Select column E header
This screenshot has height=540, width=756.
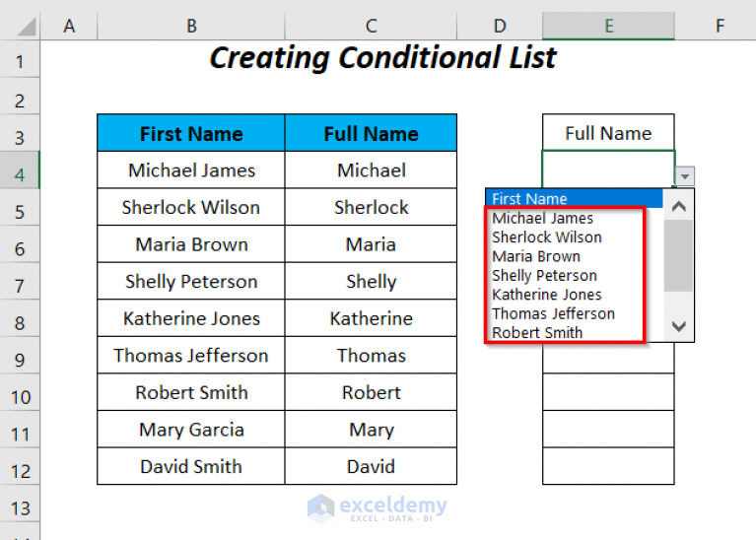point(608,26)
